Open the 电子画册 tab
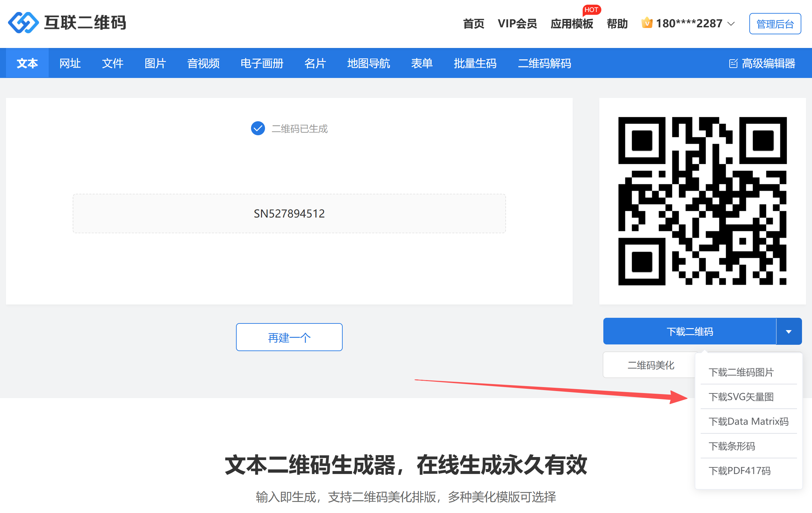This screenshot has height=513, width=812. [x=262, y=63]
